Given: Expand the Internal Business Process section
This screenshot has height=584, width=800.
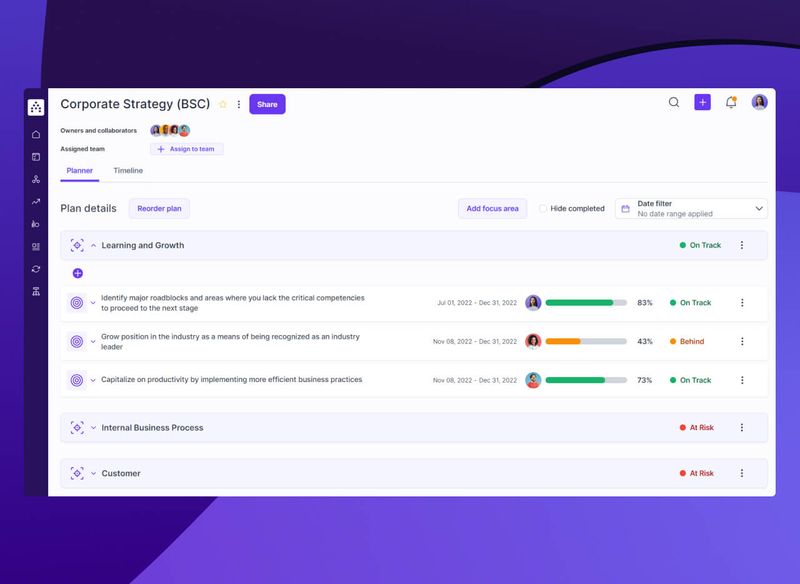Looking at the screenshot, I should (x=93, y=427).
